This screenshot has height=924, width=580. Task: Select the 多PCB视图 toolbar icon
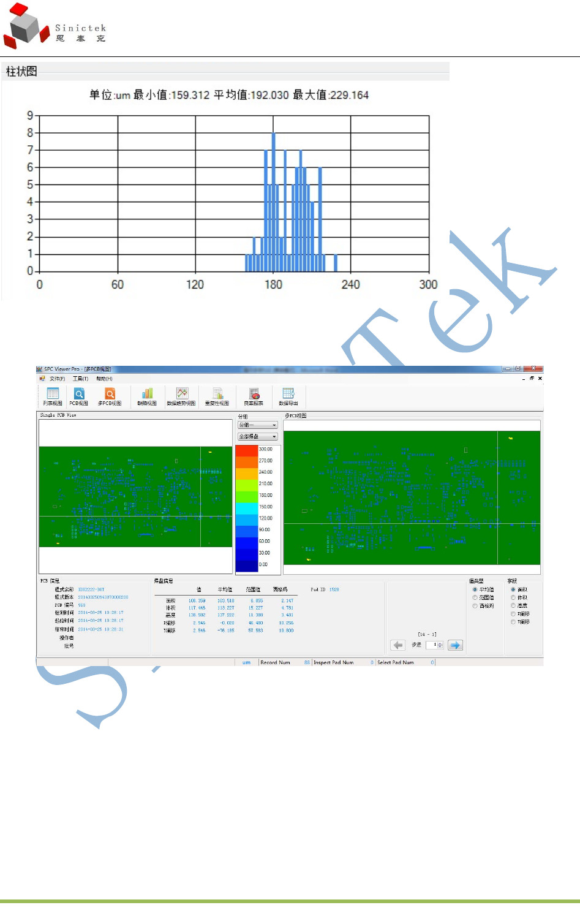[x=110, y=396]
